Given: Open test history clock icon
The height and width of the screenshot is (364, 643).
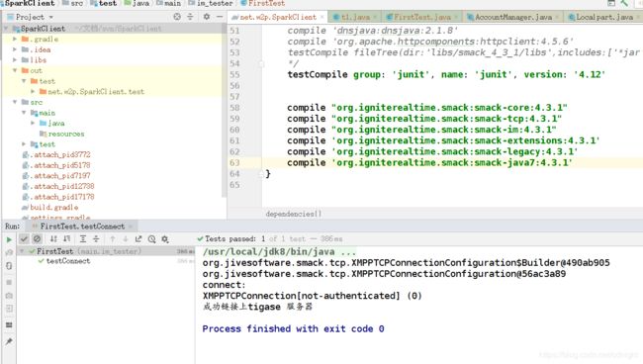Looking at the screenshot, I should [151, 239].
